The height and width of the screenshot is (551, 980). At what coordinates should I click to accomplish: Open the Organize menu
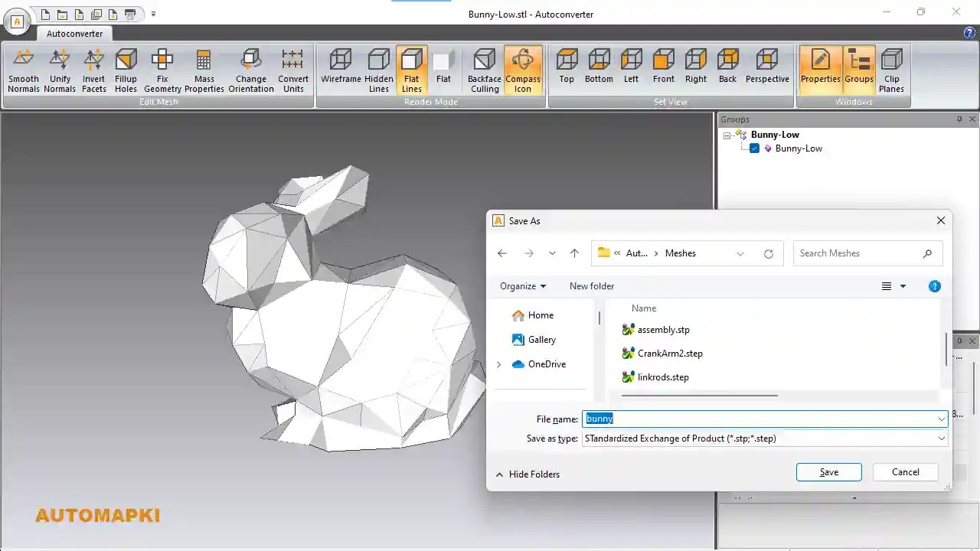[522, 285]
